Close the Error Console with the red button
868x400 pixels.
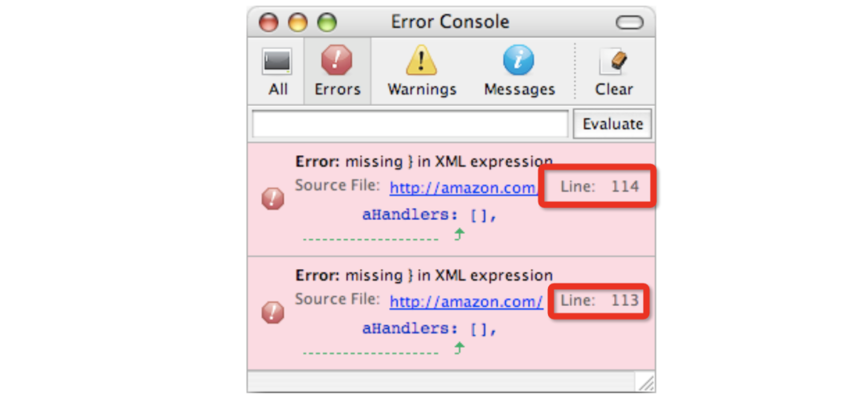pyautogui.click(x=269, y=22)
